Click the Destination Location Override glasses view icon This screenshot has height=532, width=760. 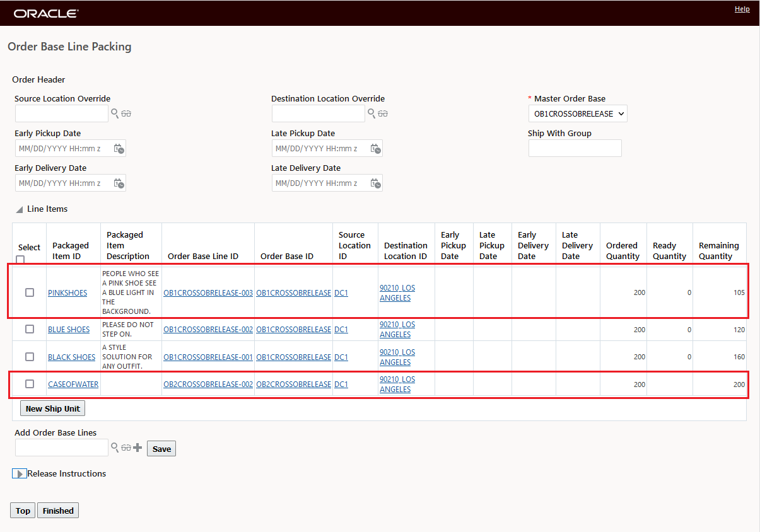pos(383,113)
